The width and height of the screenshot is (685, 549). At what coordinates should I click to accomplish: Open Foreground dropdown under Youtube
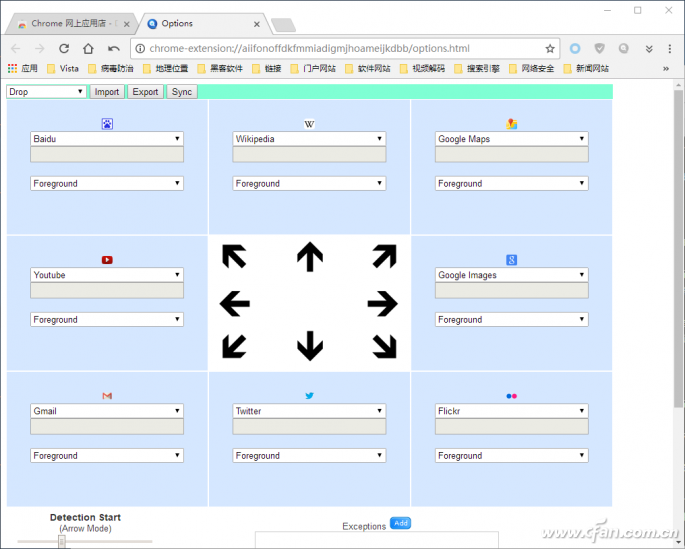click(x=107, y=320)
